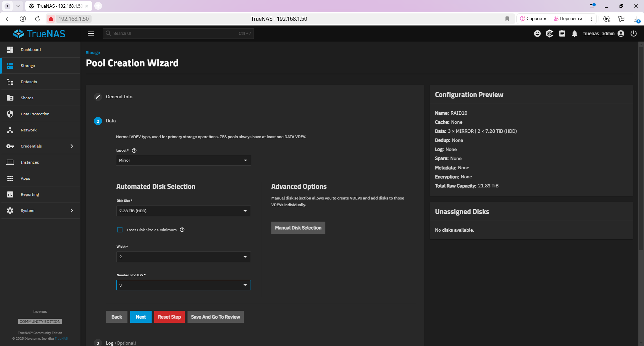Click the Back button

[x=117, y=317]
